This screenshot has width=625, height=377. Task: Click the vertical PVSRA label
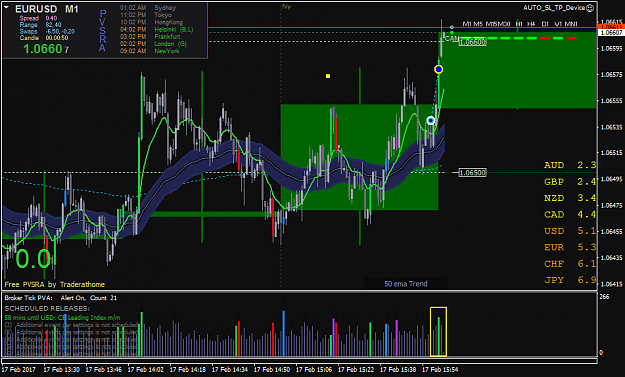click(102, 31)
